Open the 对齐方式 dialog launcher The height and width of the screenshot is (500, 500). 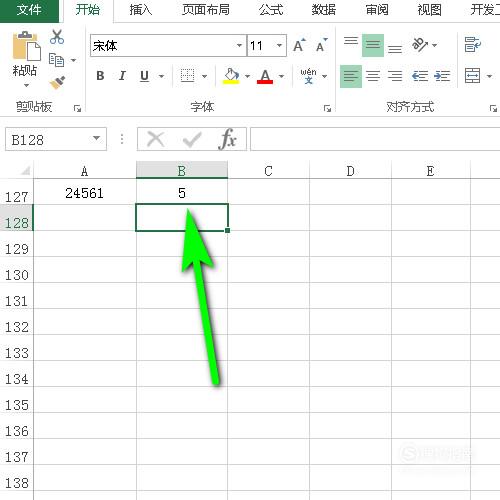[493, 108]
